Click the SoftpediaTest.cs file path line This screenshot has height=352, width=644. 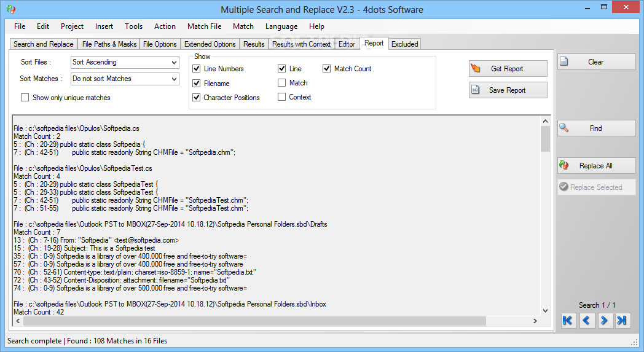[x=83, y=168]
